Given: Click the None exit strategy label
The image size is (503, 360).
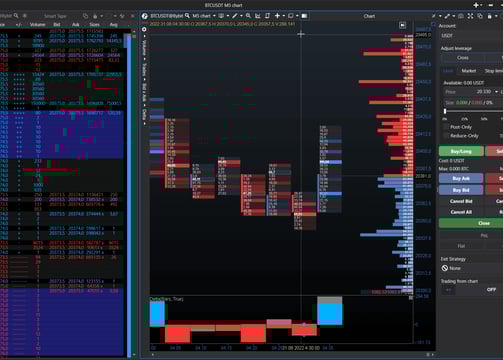Looking at the screenshot, I should click(455, 268).
